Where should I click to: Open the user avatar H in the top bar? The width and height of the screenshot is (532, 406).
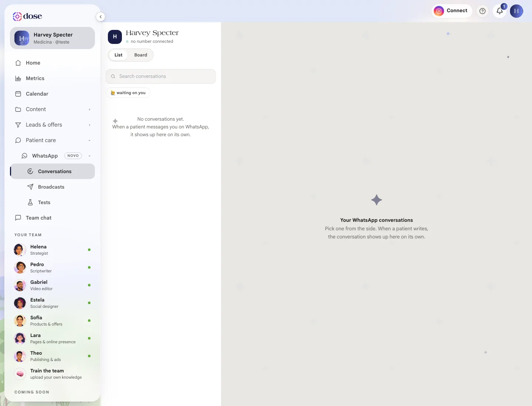(x=516, y=11)
